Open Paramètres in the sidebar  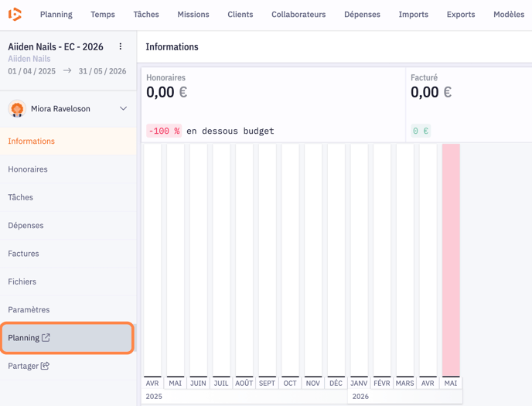29,310
